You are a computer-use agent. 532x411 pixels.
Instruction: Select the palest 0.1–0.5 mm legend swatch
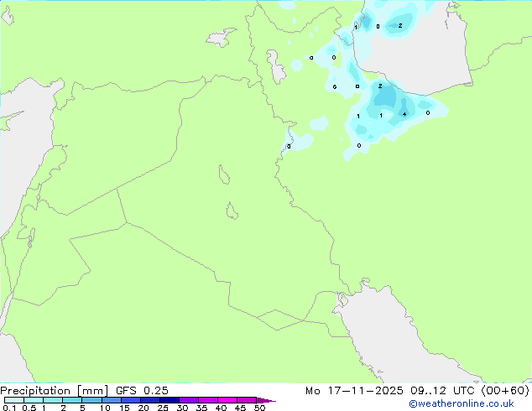point(14,400)
